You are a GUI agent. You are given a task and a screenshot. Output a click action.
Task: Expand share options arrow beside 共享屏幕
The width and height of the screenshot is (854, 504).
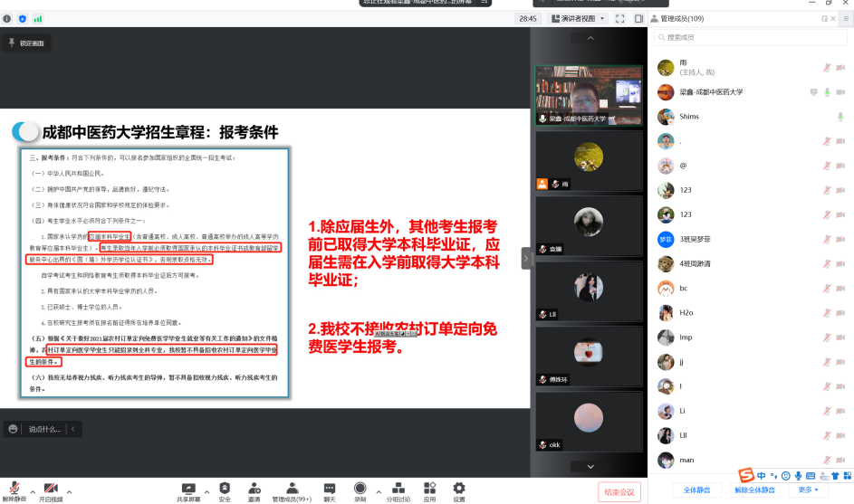click(x=206, y=492)
